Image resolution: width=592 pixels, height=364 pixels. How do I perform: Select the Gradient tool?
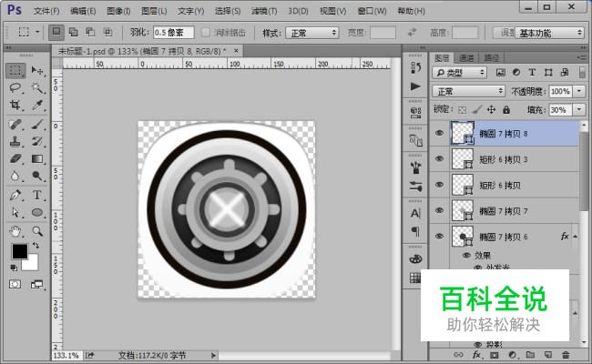tap(37, 159)
